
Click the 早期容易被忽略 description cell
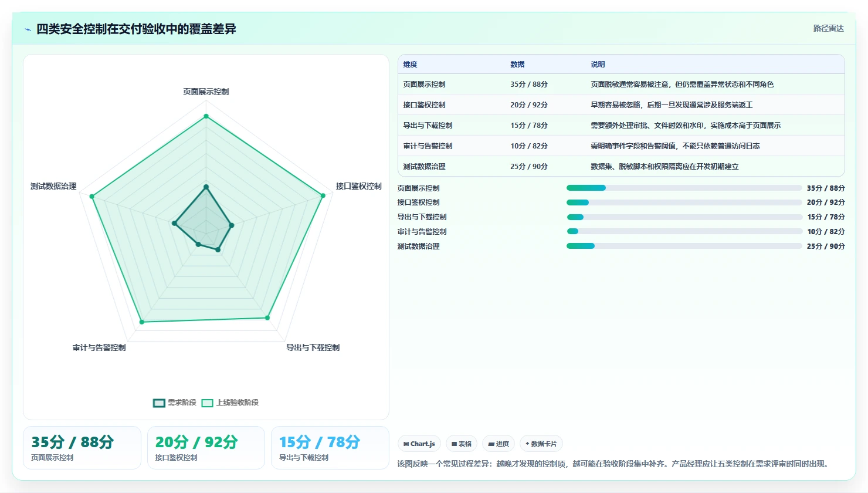pos(672,105)
